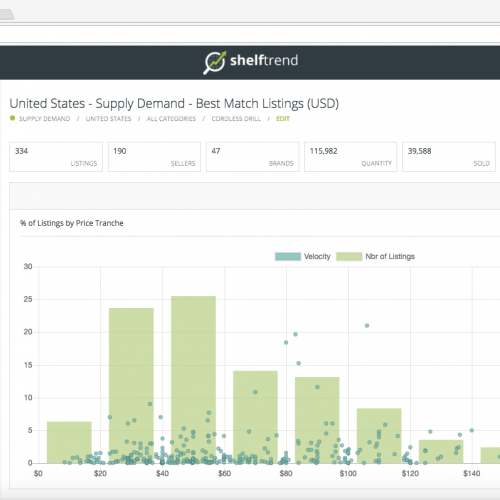
Task: Click the shelftrend brand name text
Action: pyautogui.click(x=264, y=61)
